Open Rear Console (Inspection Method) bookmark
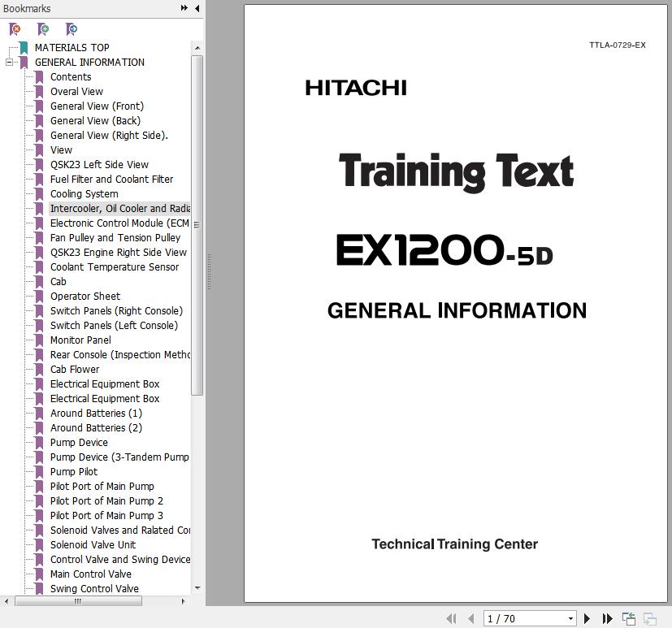This screenshot has width=672, height=628. [x=120, y=355]
